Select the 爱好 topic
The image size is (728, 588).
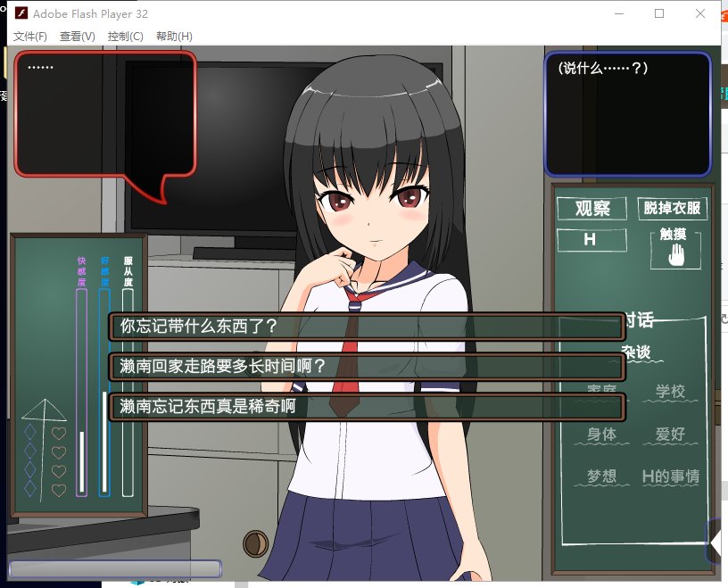pos(670,435)
